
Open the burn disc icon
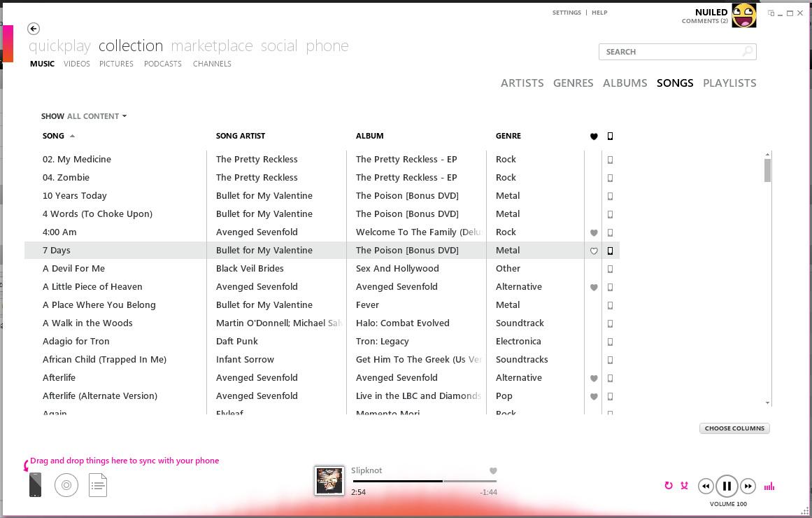(66, 485)
